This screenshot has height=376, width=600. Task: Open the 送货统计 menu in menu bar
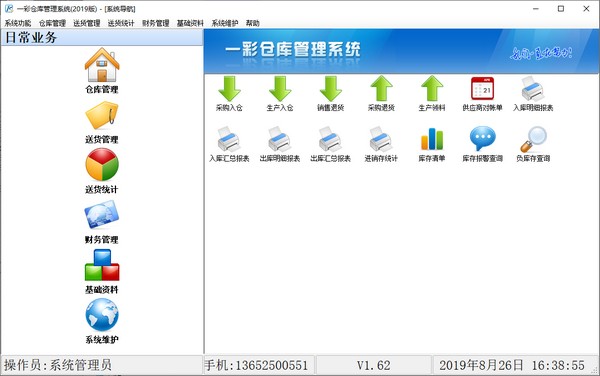pos(121,23)
